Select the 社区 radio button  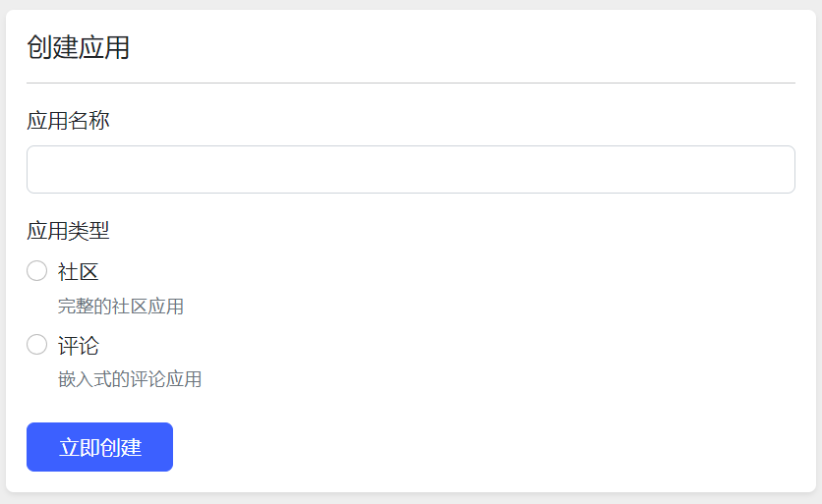pyautogui.click(x=36, y=271)
